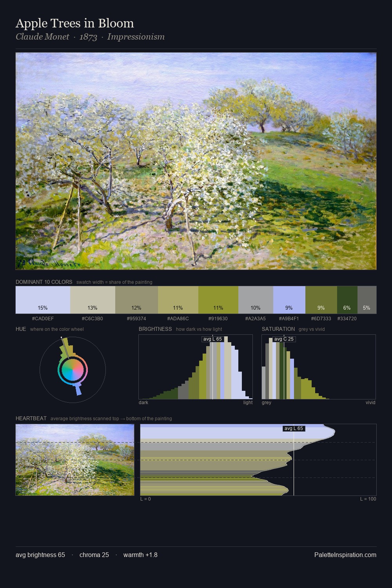Click the title Apple Trees in Bloom
Image resolution: width=392 pixels, height=588 pixels.
pos(75,23)
